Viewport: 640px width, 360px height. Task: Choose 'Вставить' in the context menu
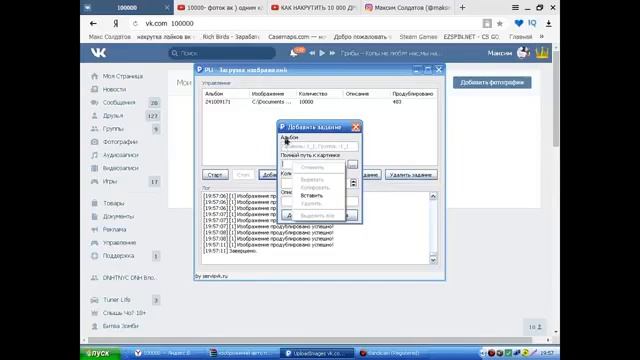click(x=312, y=196)
